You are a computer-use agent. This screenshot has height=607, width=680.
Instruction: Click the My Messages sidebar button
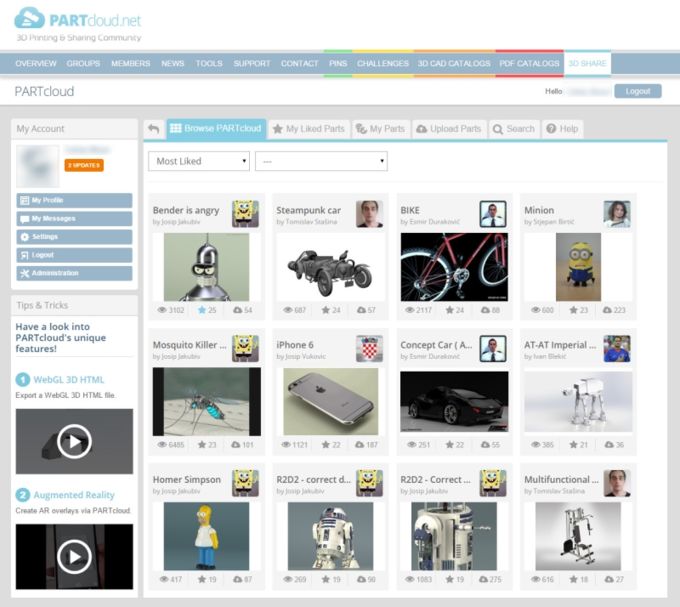click(x=74, y=219)
